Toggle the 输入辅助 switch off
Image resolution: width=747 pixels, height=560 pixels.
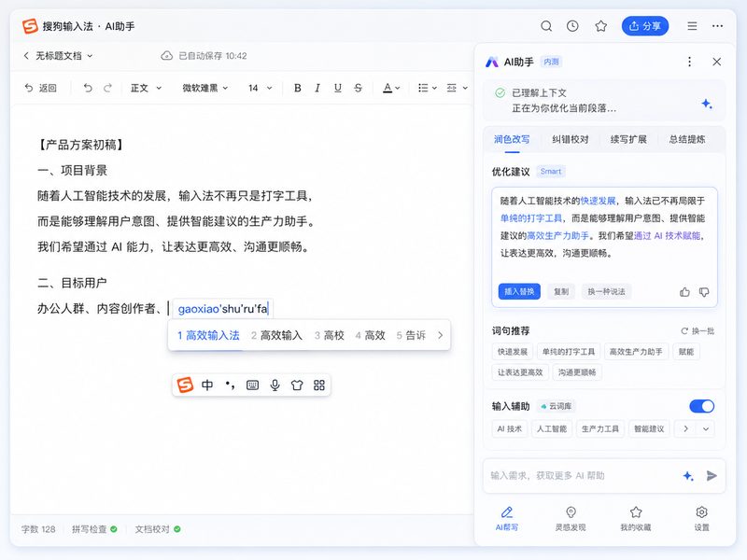pyautogui.click(x=702, y=406)
